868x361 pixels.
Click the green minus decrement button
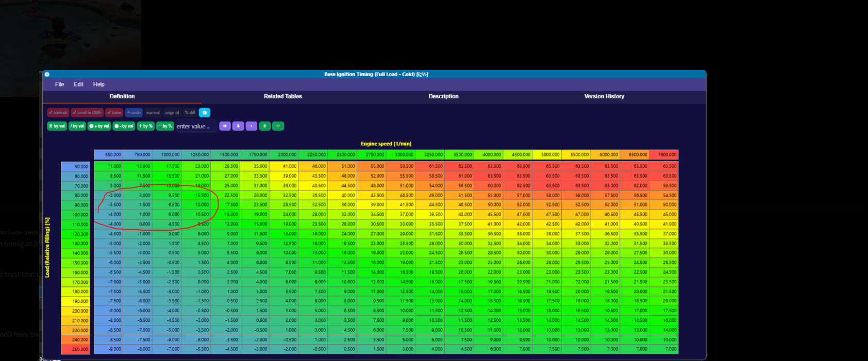(278, 126)
